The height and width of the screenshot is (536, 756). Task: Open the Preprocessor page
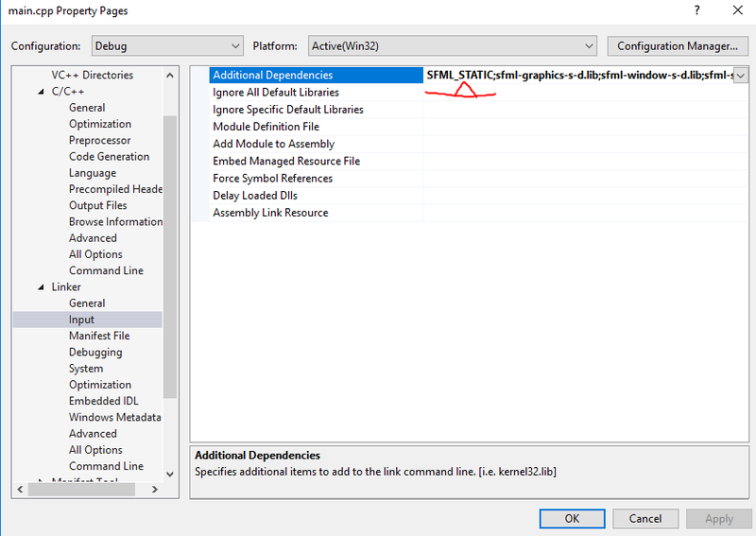tap(99, 141)
